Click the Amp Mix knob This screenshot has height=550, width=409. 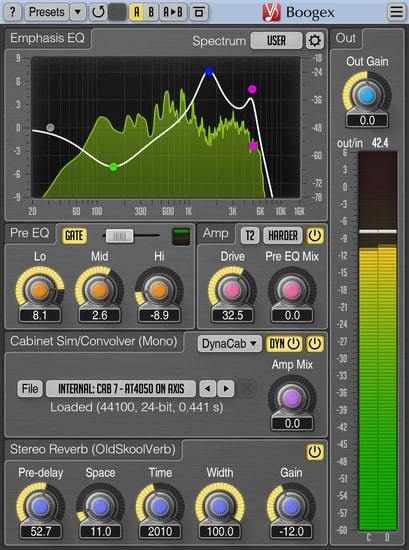[292, 398]
